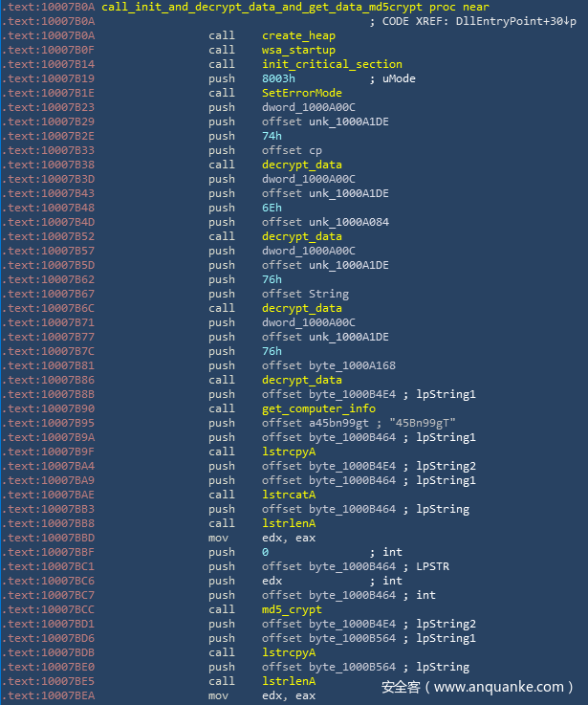Select the 8003h uMode operand

tap(279, 78)
